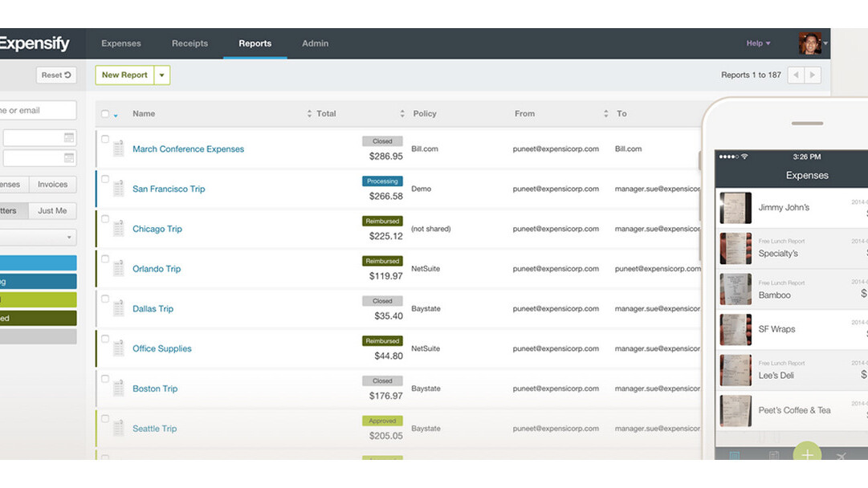Click the document icon beside March Conference Expenses

[x=118, y=148]
